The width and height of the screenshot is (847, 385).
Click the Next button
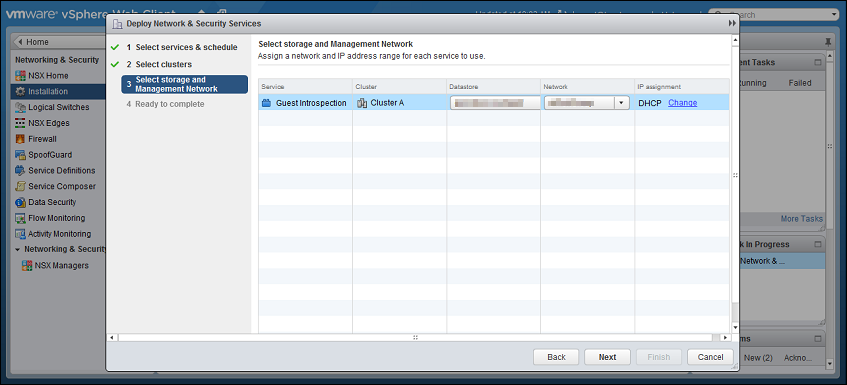pos(607,357)
